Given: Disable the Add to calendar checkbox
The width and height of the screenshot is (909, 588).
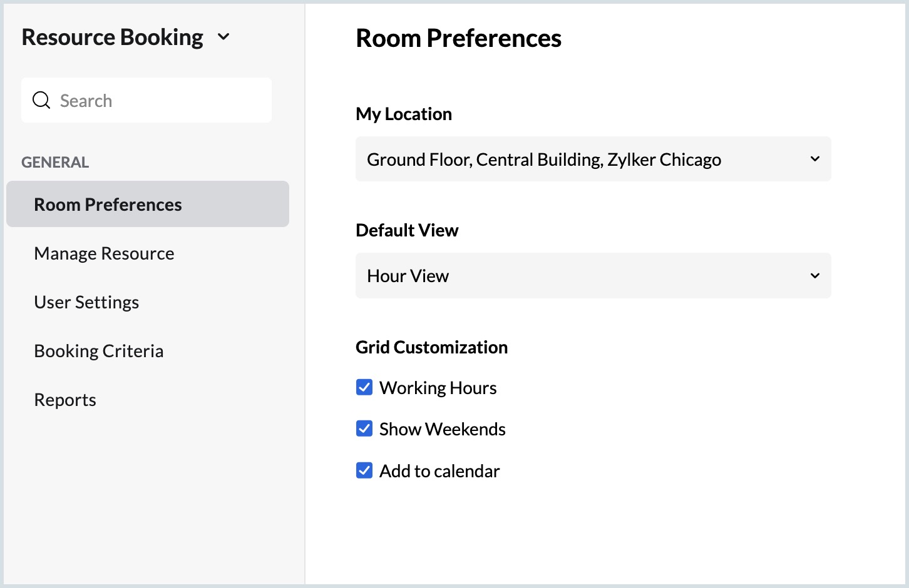Looking at the screenshot, I should [364, 470].
